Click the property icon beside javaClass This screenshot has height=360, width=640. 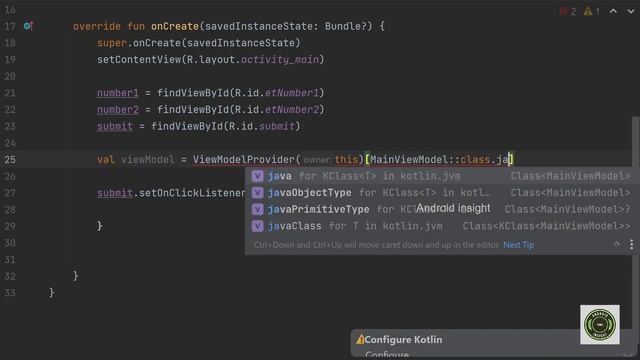(258, 226)
